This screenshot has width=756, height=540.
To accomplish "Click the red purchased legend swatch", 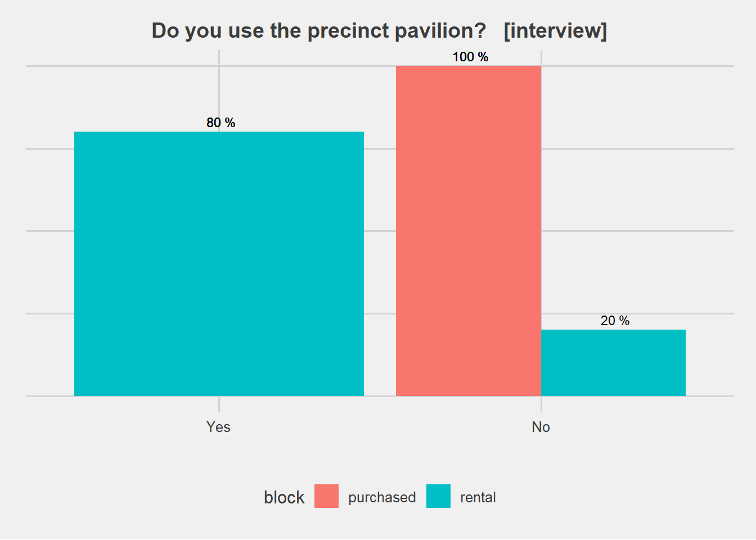I will tap(326, 496).
